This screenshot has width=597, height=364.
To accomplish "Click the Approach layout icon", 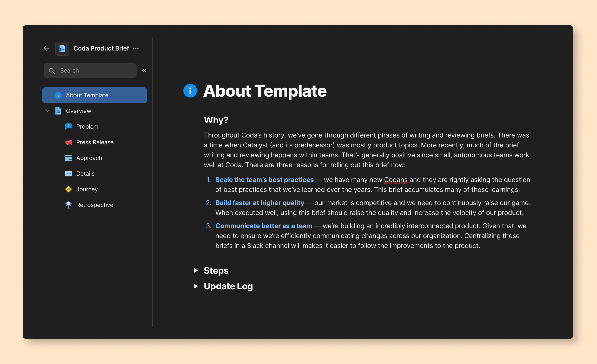I will pyautogui.click(x=68, y=158).
